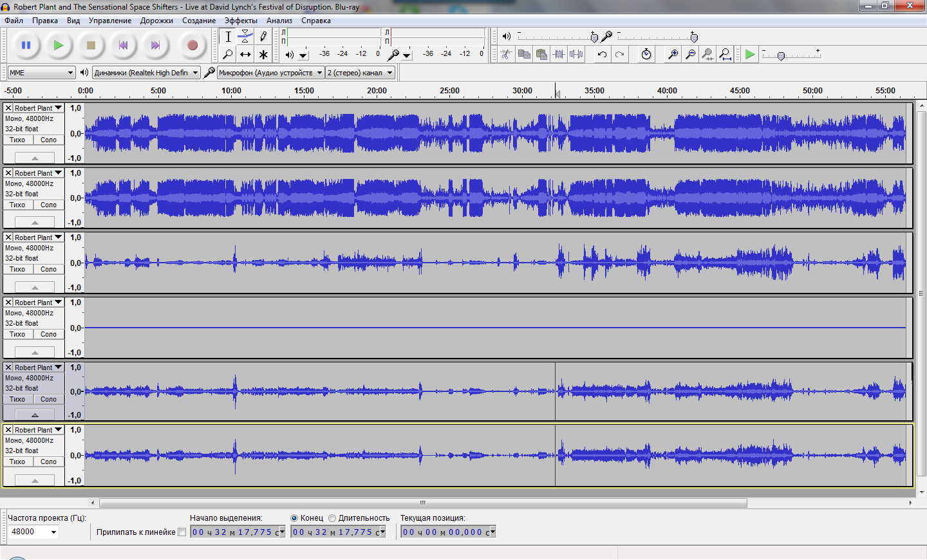Enable the 'Прилипать к линейке' checkbox
This screenshot has height=560, width=927.
[182, 532]
